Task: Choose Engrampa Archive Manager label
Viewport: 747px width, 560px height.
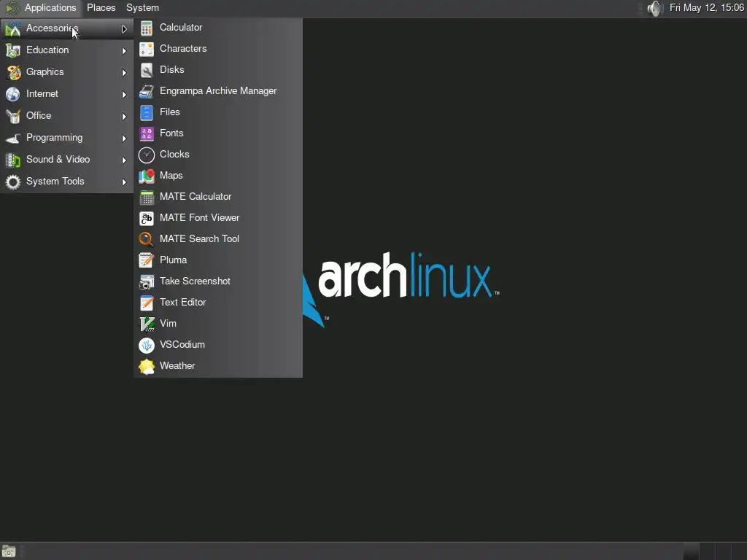Action: click(x=218, y=91)
